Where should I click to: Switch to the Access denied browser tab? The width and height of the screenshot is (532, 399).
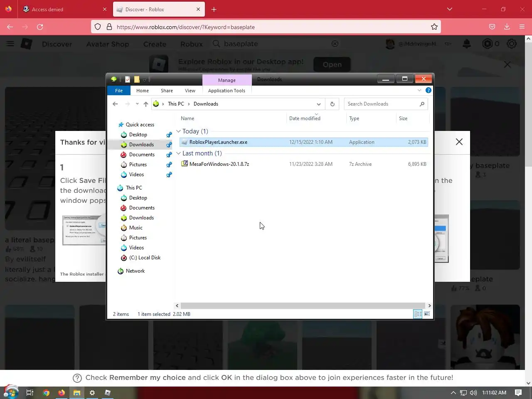pyautogui.click(x=64, y=9)
